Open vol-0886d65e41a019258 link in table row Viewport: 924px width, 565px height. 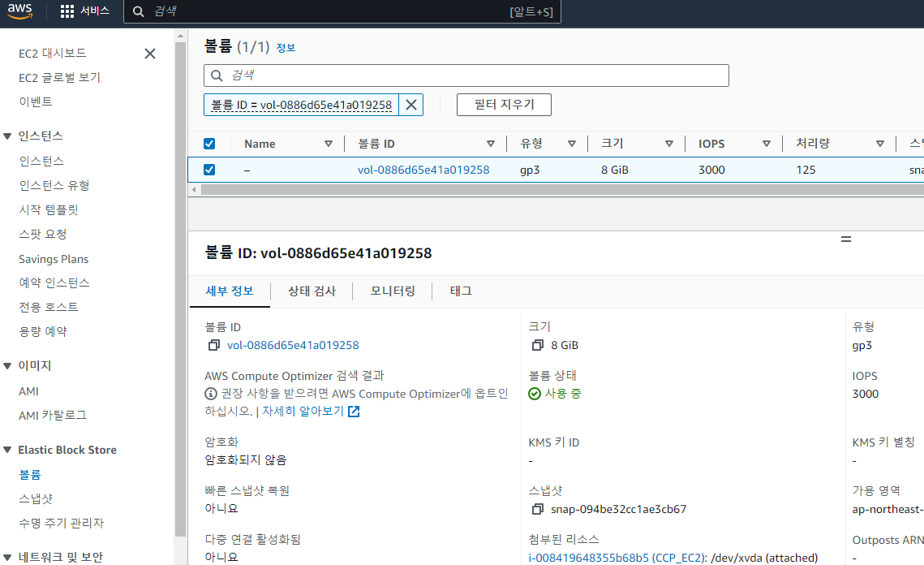423,170
